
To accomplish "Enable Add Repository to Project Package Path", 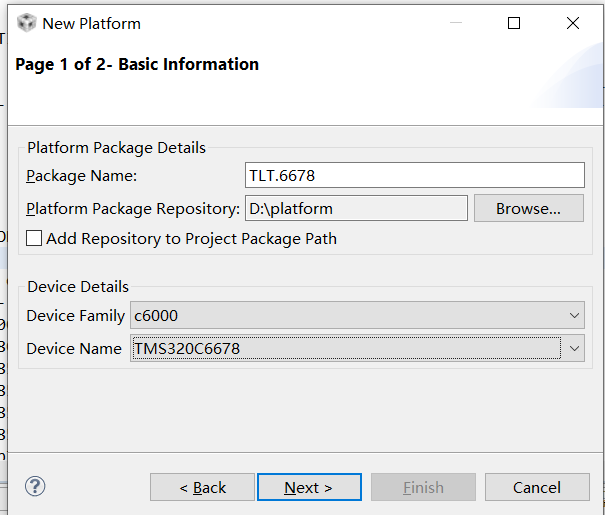I will tap(35, 239).
